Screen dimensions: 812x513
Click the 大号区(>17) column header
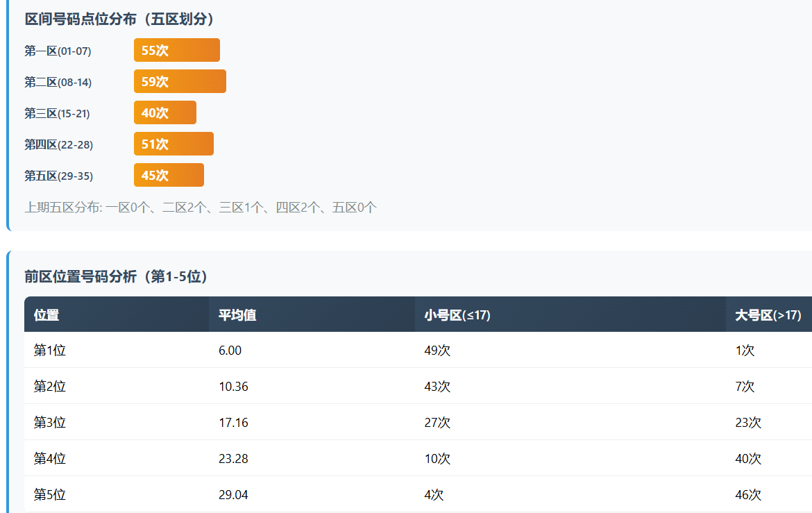pos(768,315)
